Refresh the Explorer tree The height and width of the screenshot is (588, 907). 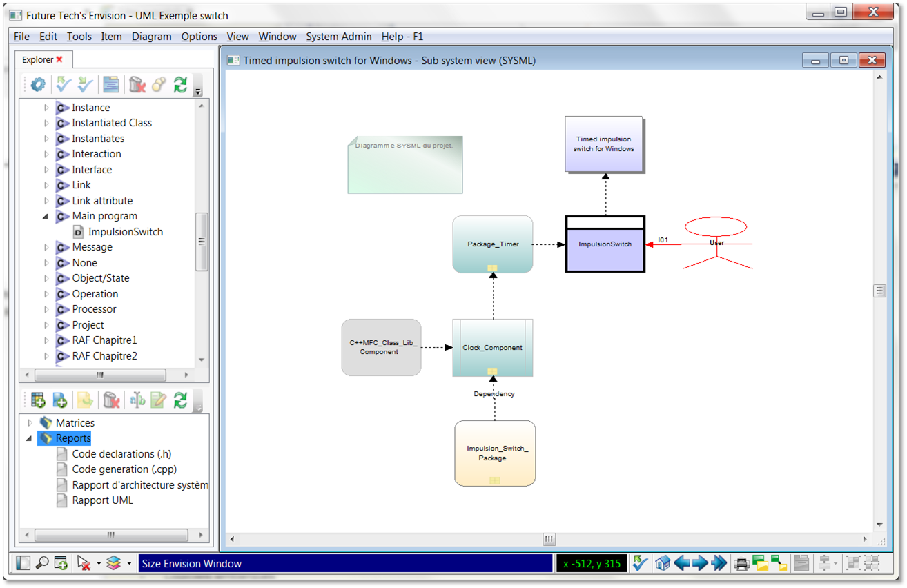(x=180, y=84)
